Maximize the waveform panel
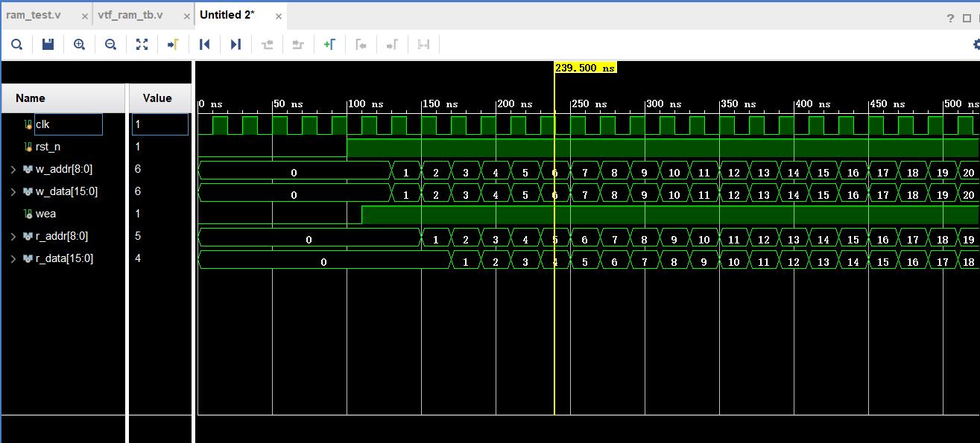The image size is (980, 443). (967, 19)
